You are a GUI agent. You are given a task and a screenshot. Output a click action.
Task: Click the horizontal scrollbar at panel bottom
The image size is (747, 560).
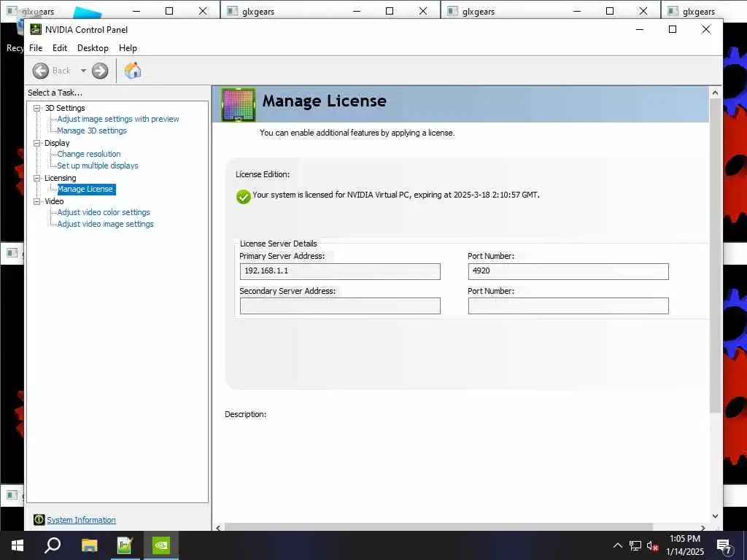click(438, 526)
